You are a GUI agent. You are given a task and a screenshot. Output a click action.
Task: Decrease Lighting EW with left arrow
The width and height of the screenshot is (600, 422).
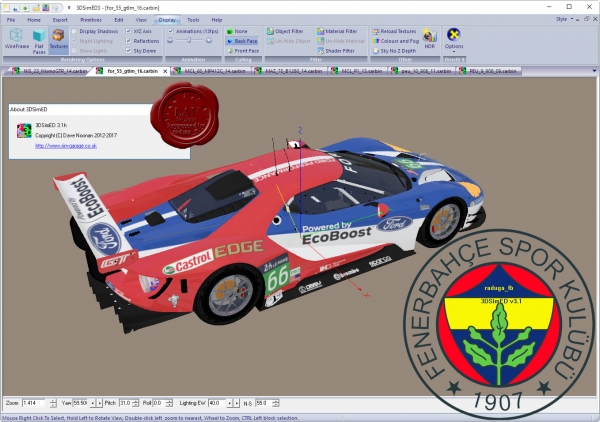pyautogui.click(x=230, y=403)
